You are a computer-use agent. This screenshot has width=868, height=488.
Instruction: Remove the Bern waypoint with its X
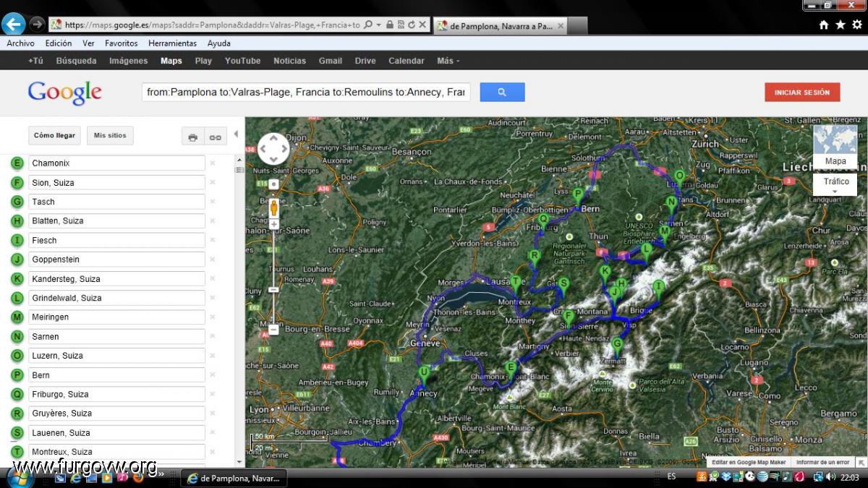[x=213, y=375]
